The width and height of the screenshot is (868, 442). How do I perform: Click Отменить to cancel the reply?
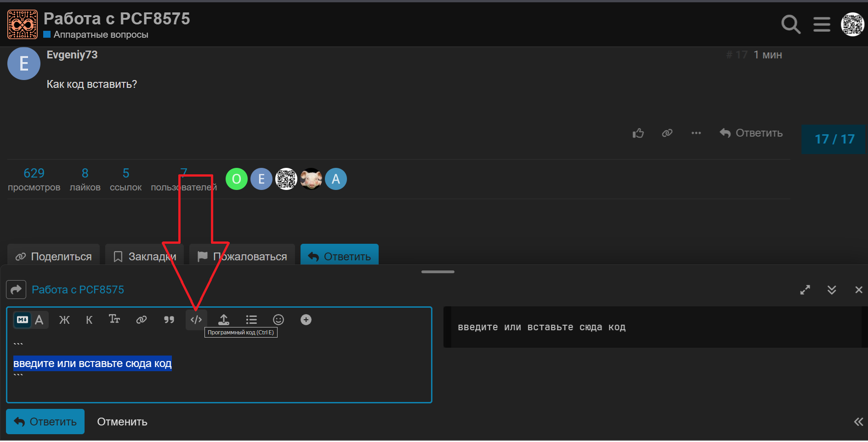point(122,422)
